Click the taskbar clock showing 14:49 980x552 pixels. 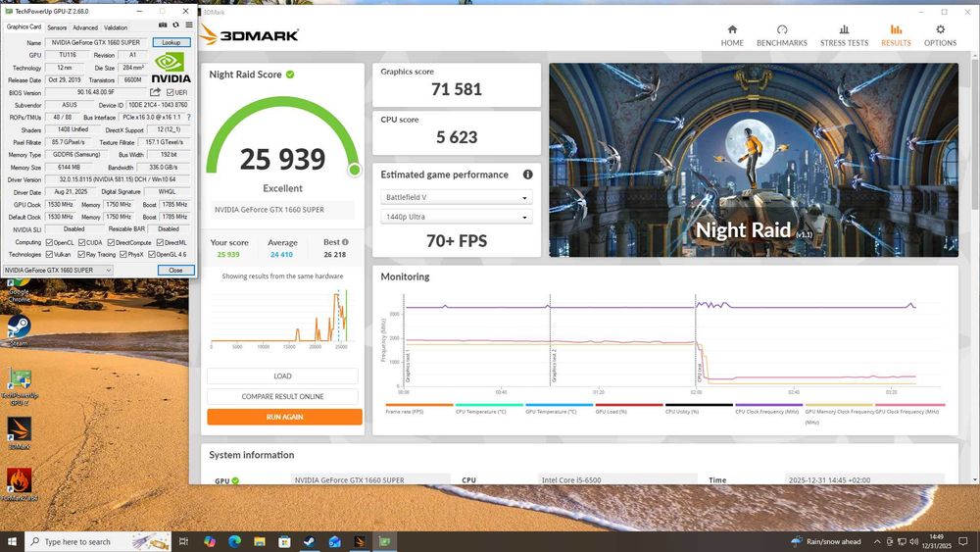pos(936,541)
